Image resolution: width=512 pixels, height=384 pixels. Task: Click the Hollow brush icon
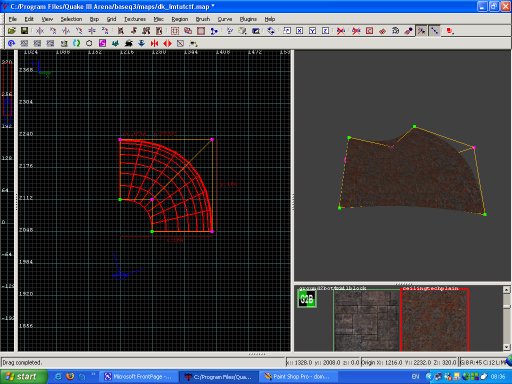[201, 31]
